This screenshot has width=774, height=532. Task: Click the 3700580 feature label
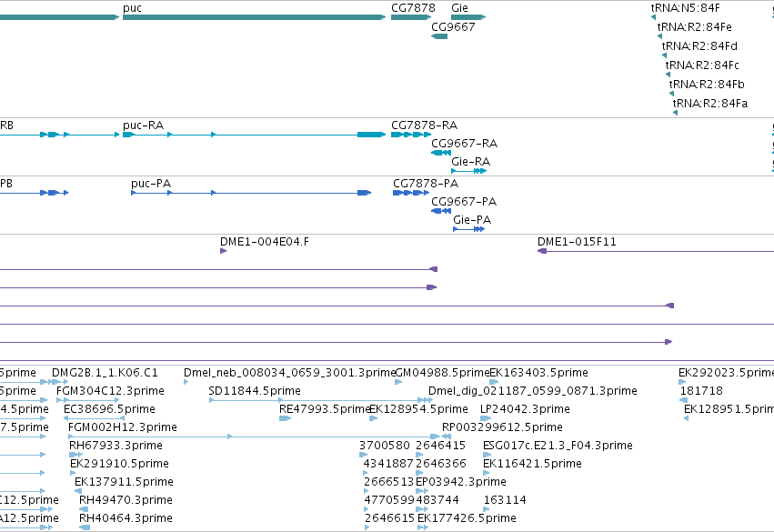(385, 446)
